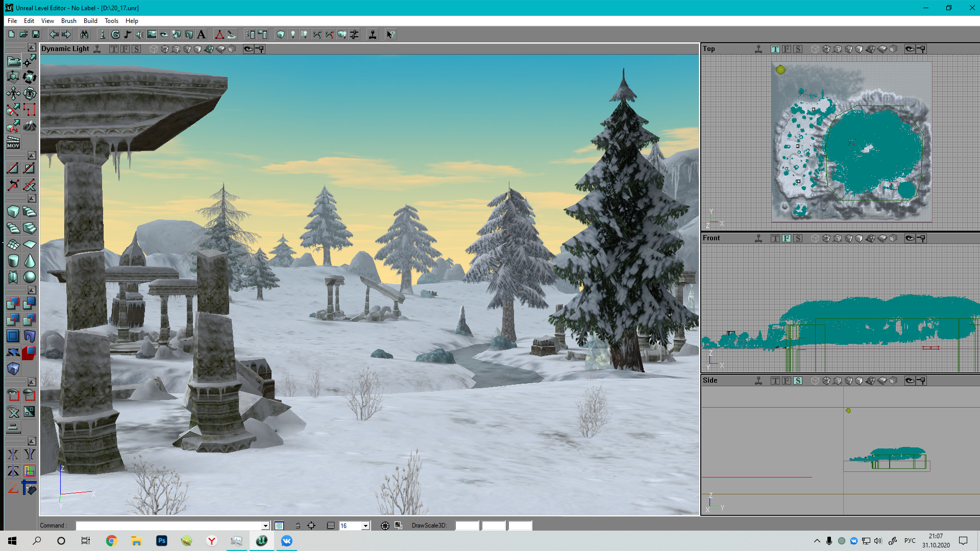
Task: Open the Search for Actors binoculars
Action: [x=84, y=35]
